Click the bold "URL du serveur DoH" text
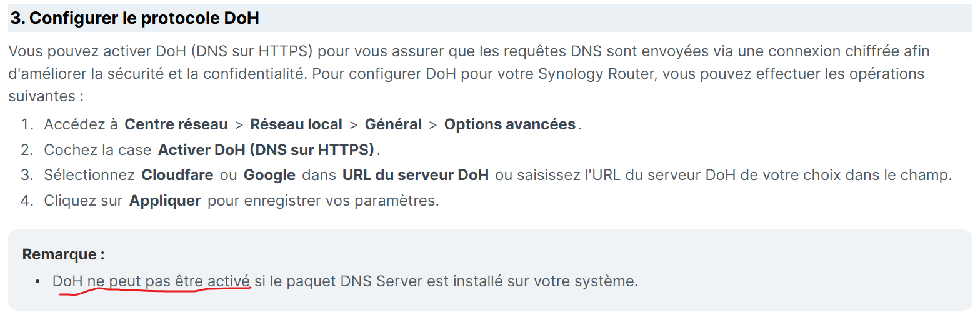Image resolution: width=980 pixels, height=317 pixels. [x=416, y=175]
